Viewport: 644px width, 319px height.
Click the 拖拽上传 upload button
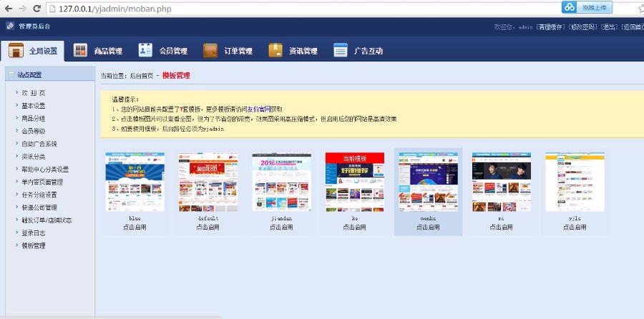coord(595,7)
